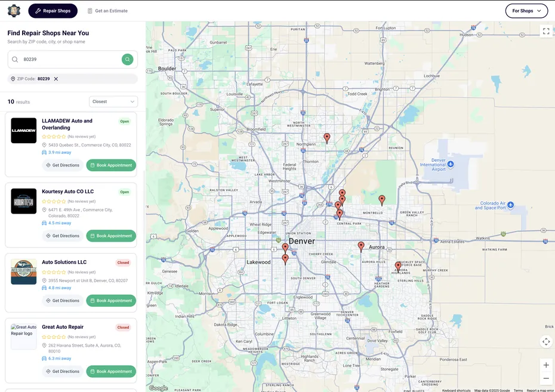This screenshot has width=555, height=392.
Task: Click the site logo in the top left
Action: pyautogui.click(x=14, y=10)
